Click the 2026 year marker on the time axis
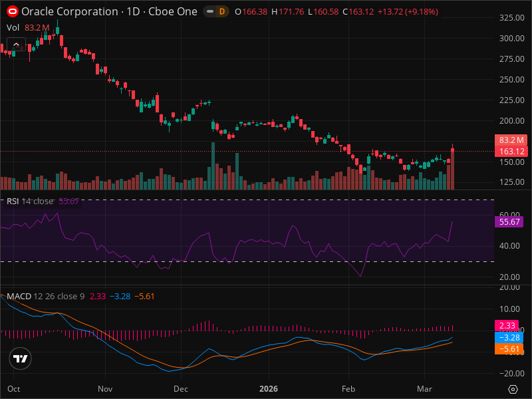Image resolution: width=532 pixels, height=399 pixels. tap(269, 389)
